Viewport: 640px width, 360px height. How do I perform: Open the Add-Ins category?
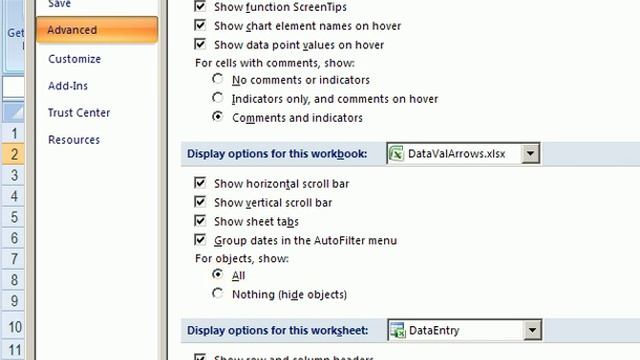pos(68,86)
